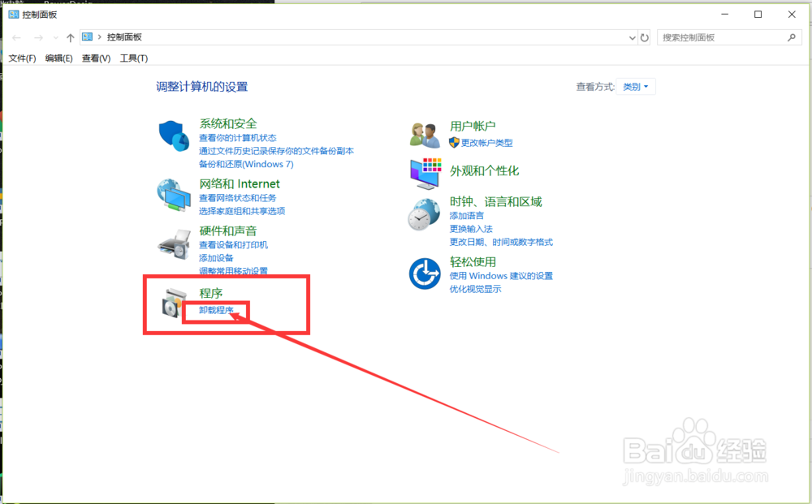Click 添加设备 link
Image resolution: width=812 pixels, height=504 pixels.
[x=216, y=258]
